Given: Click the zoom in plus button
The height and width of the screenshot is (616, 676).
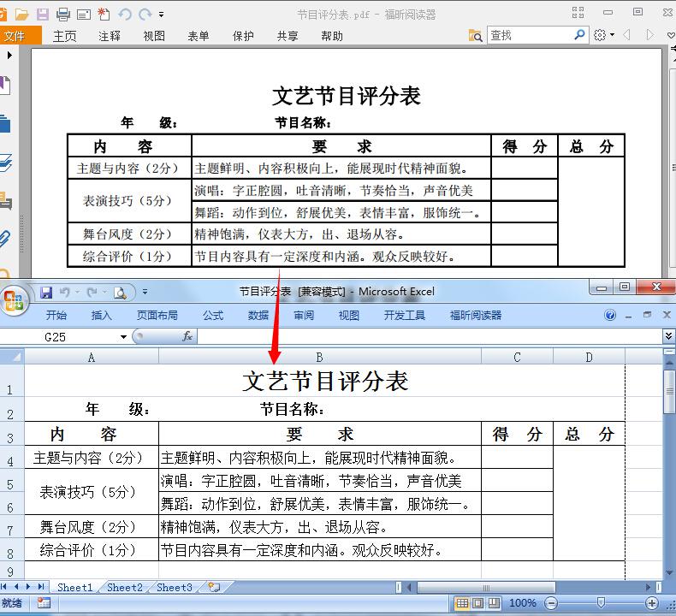Looking at the screenshot, I should pos(652,603).
